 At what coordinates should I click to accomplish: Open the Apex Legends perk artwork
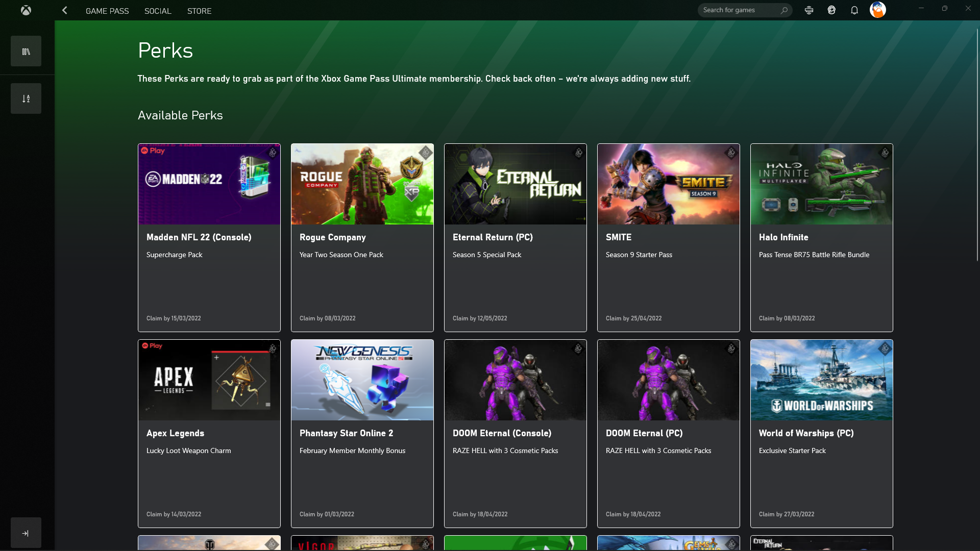coord(209,380)
